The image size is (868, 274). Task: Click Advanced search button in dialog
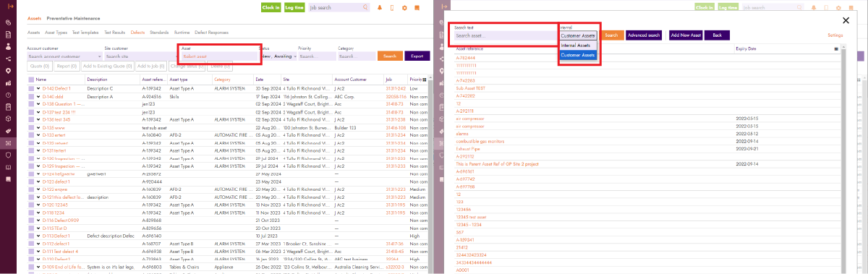pos(644,35)
